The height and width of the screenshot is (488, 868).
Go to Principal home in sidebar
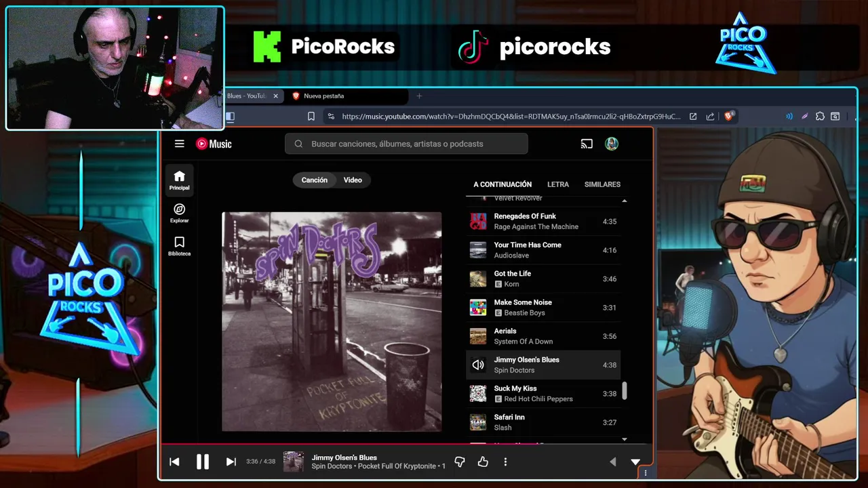tap(179, 180)
